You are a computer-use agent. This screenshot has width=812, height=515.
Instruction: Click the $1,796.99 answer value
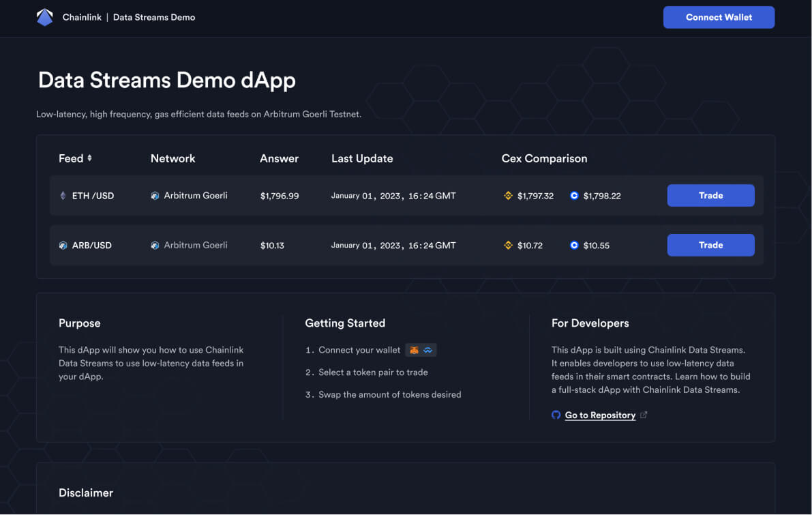pos(280,196)
